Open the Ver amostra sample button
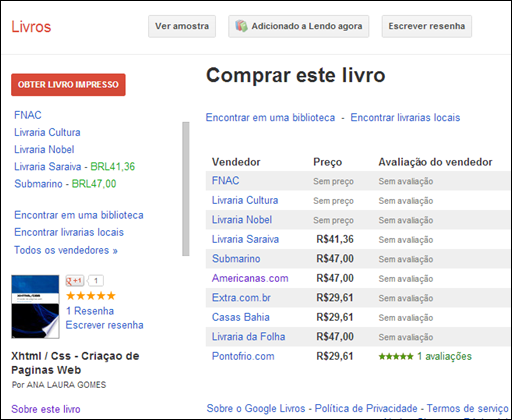 [x=182, y=26]
